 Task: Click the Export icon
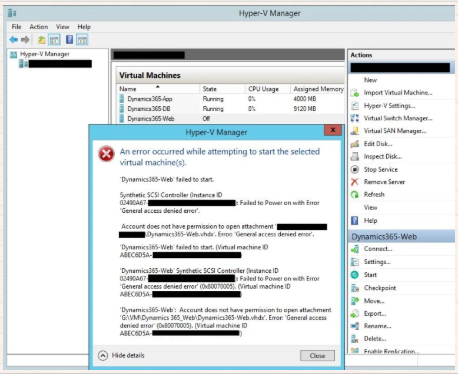click(355, 314)
